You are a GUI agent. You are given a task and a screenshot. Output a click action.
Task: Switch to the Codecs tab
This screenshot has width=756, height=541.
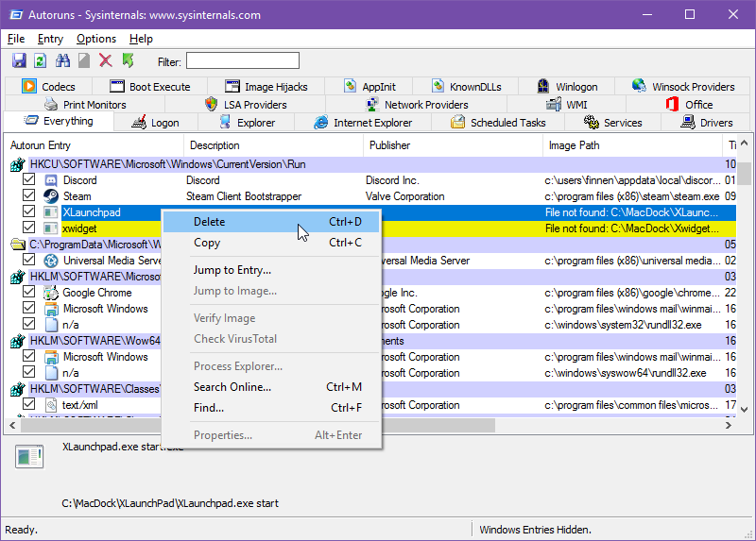(48, 87)
